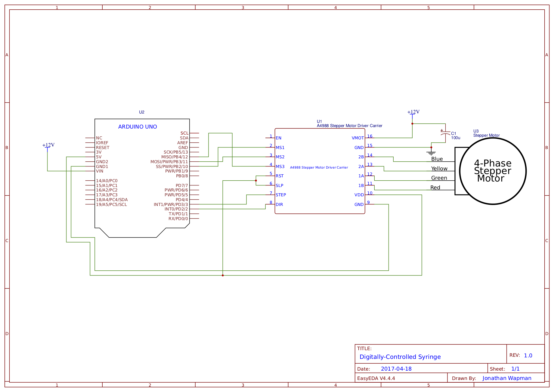Click the Yellow motor wire label
This screenshot has height=392, width=554.
click(439, 169)
